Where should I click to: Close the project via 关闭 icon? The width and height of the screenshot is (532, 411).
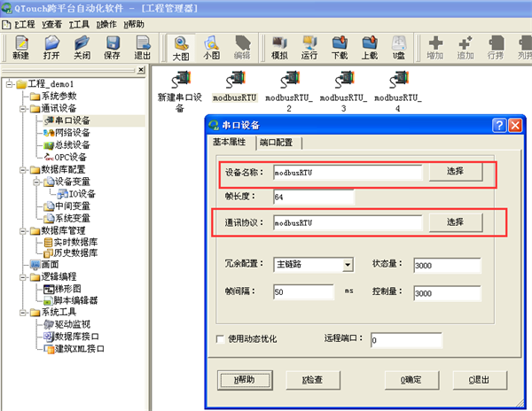pyautogui.click(x=82, y=48)
